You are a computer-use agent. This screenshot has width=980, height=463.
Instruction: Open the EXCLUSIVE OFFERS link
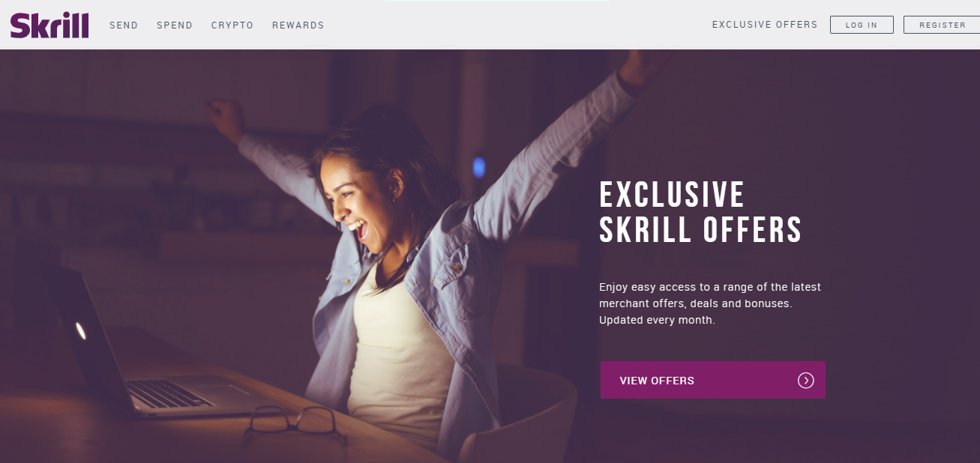(x=765, y=25)
